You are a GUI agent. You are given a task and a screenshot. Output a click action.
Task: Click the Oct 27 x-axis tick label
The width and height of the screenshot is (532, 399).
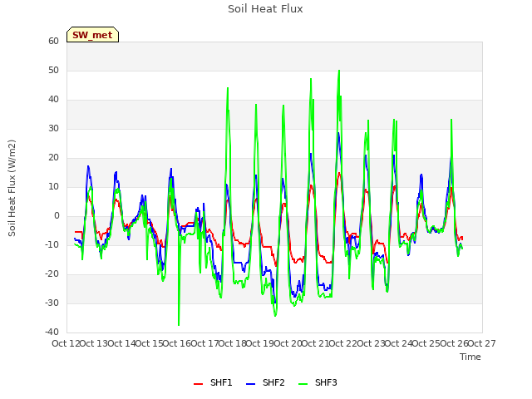(x=481, y=343)
